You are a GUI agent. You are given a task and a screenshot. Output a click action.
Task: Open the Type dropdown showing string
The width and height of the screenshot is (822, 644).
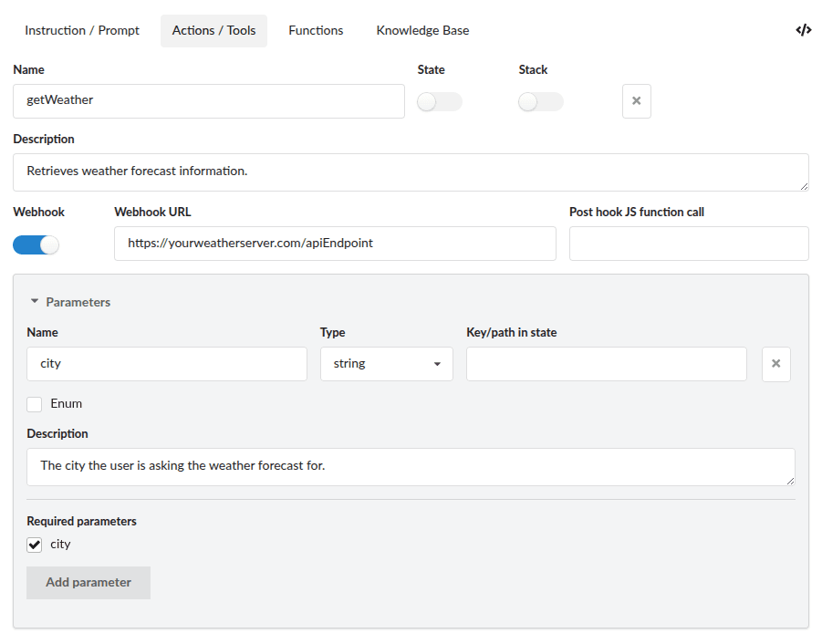(386, 364)
